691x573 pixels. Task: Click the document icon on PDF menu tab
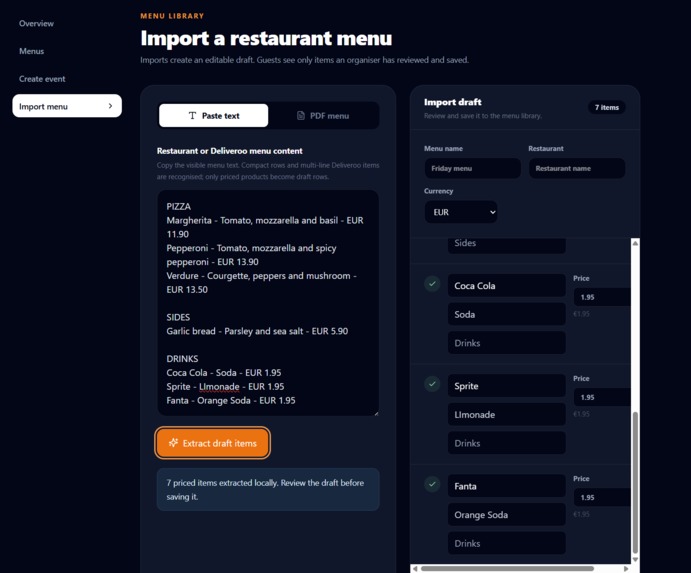coord(301,115)
